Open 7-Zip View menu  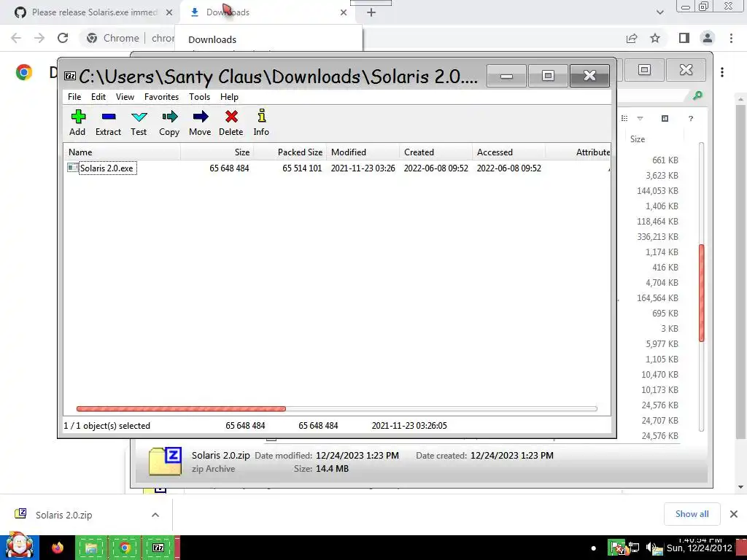pos(125,97)
